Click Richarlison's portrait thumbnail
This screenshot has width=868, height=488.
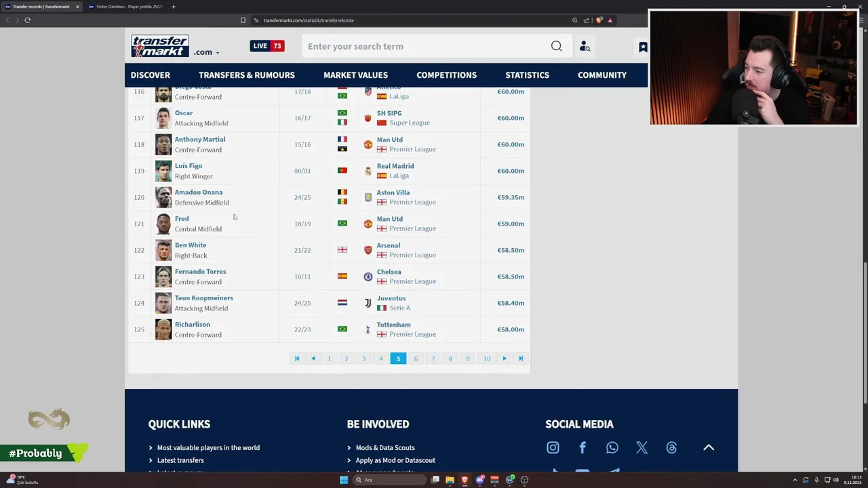point(163,329)
